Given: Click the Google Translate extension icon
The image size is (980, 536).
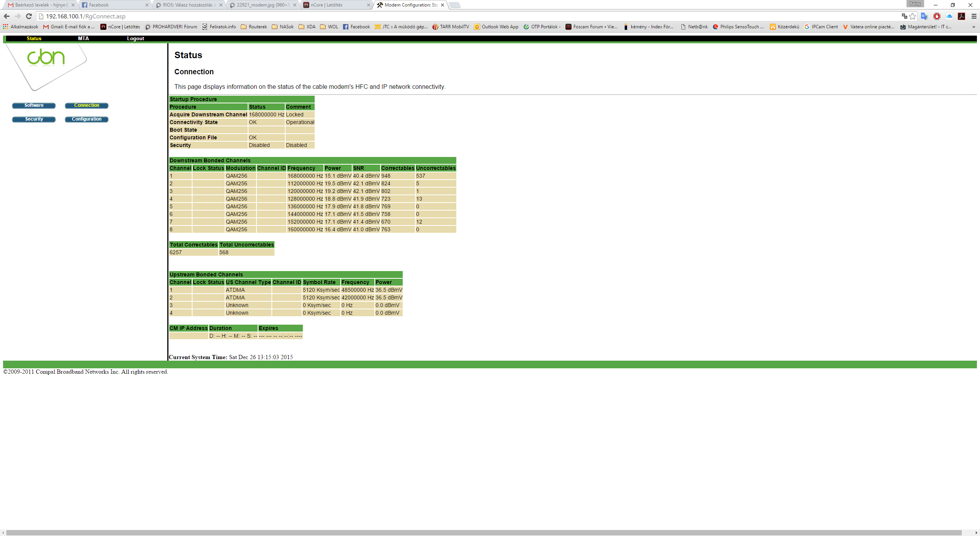Looking at the screenshot, I should tap(924, 16).
